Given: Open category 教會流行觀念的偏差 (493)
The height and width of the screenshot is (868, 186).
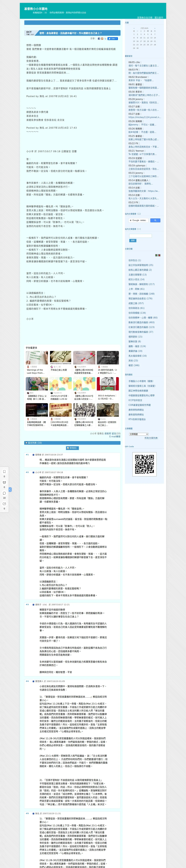Looking at the screenshot, I should pos(141,322).
